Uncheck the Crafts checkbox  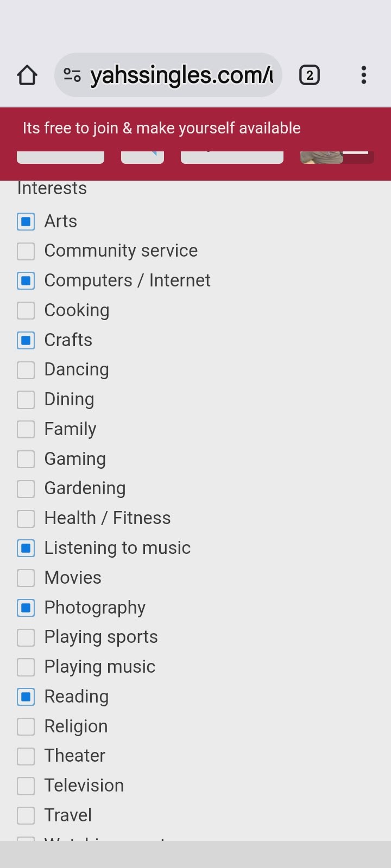click(26, 340)
